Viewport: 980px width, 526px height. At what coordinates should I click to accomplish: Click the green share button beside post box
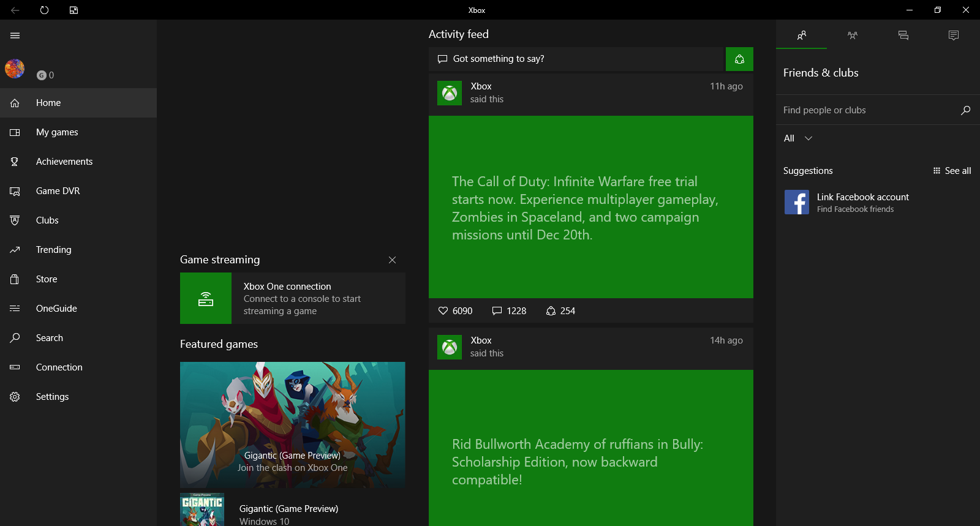(x=739, y=59)
